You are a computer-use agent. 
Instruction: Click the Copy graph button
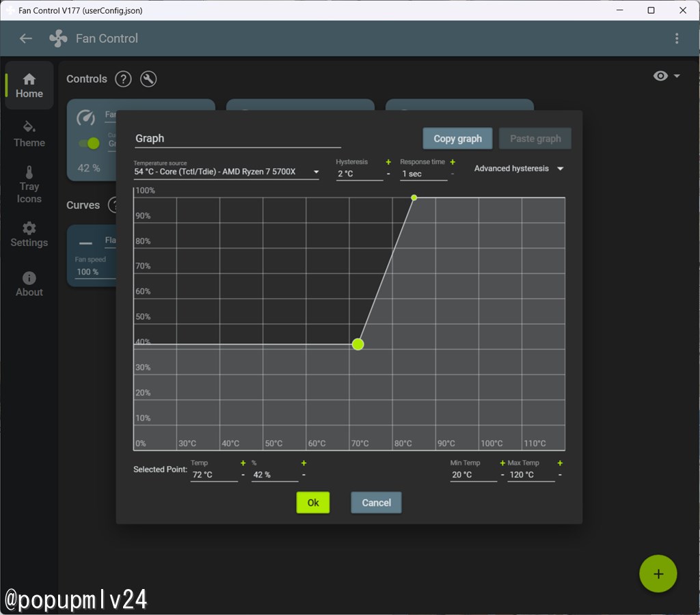457,139
